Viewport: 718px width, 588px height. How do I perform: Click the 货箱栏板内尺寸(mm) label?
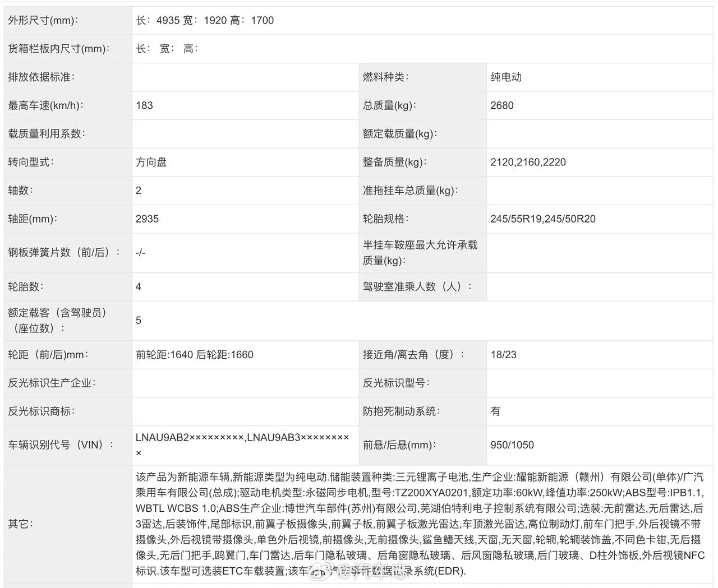[58, 49]
